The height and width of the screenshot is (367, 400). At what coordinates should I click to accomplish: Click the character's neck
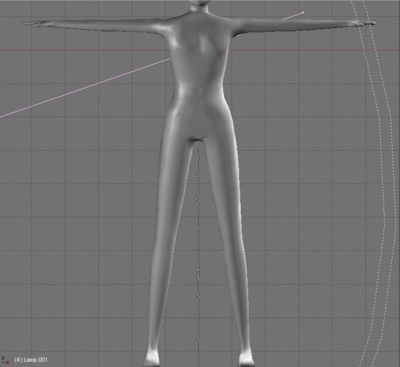(x=199, y=9)
